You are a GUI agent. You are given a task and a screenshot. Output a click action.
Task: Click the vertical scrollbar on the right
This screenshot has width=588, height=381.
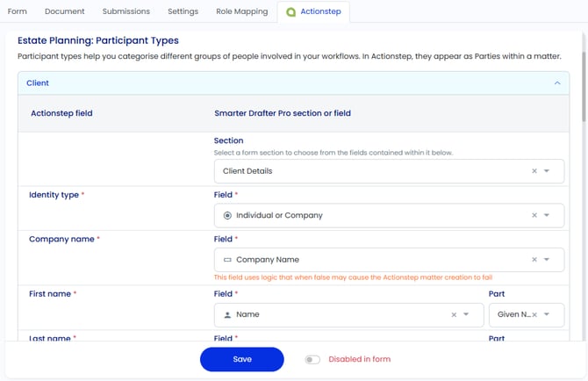coord(584,86)
